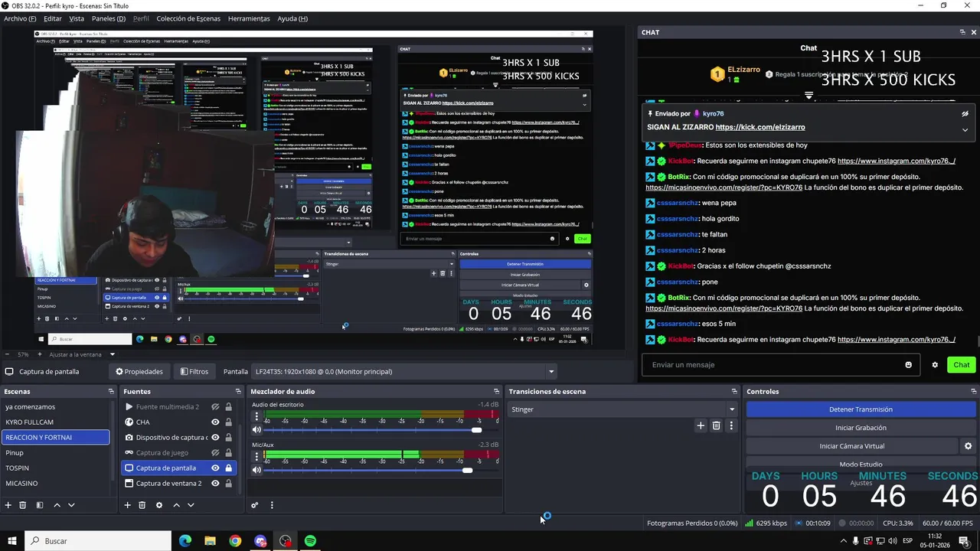
Task: Open scene filters icon in Escenas
Action: (x=39, y=505)
